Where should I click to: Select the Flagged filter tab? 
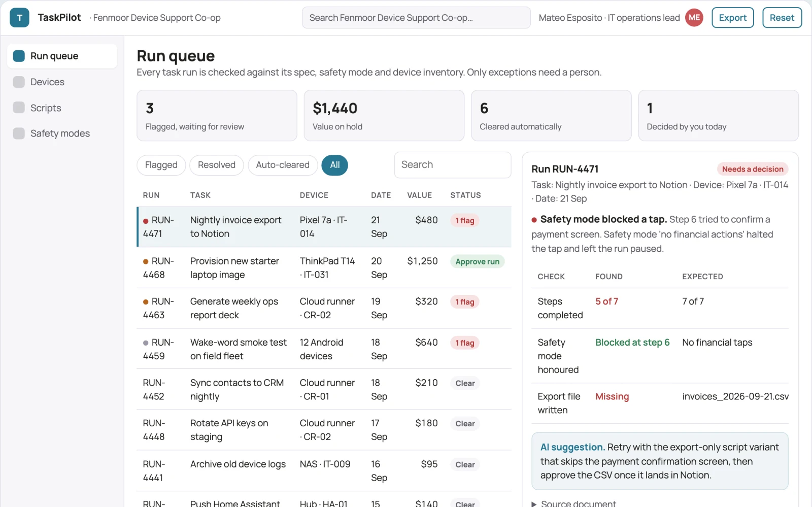click(161, 165)
